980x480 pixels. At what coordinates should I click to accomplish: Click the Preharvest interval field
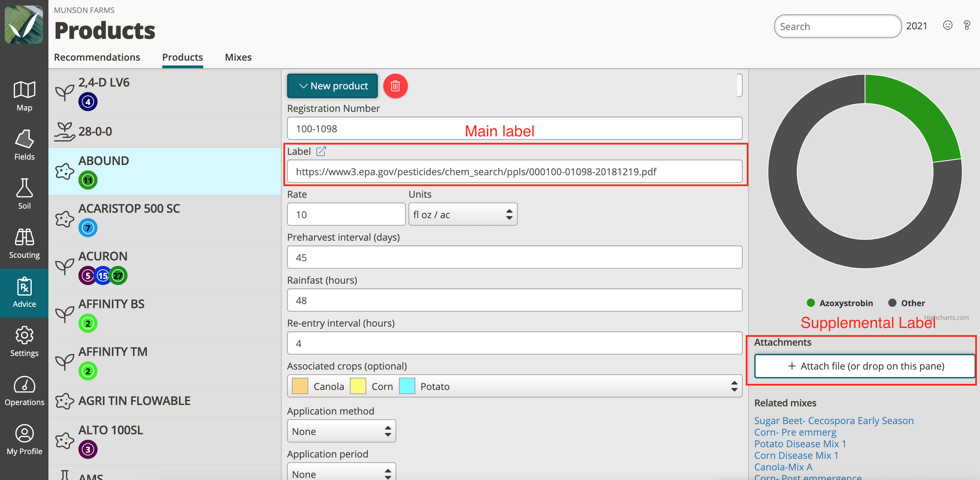click(x=514, y=257)
